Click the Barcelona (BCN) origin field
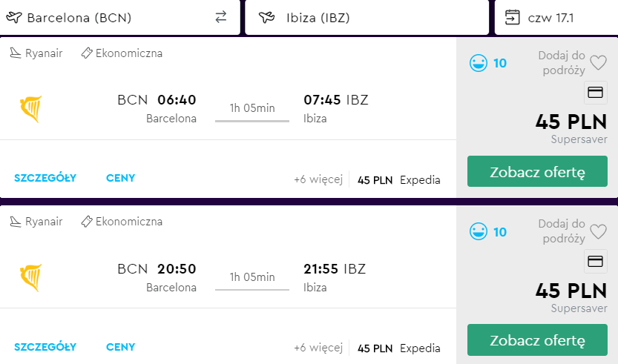618x364 pixels. click(111, 18)
